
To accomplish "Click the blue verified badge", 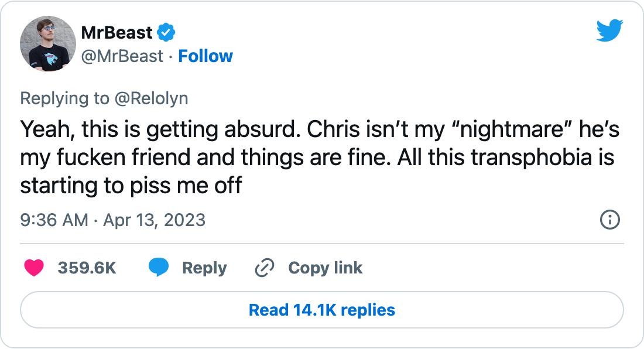I will (167, 33).
